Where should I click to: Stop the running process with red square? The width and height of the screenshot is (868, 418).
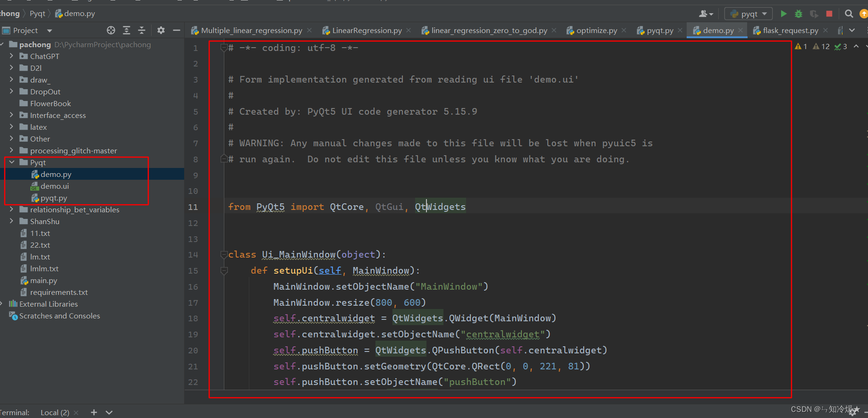pyautogui.click(x=829, y=14)
